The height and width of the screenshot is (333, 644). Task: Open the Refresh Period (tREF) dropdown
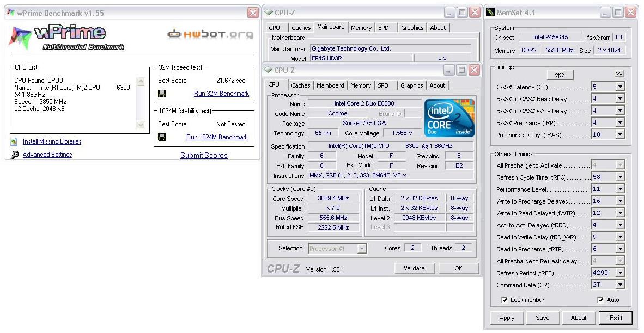(x=620, y=273)
